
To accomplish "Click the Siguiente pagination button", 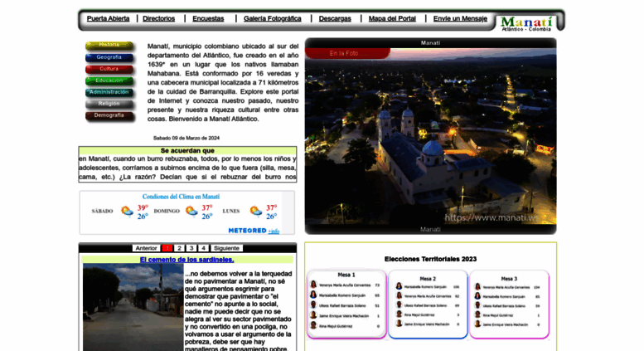I will coord(226,248).
